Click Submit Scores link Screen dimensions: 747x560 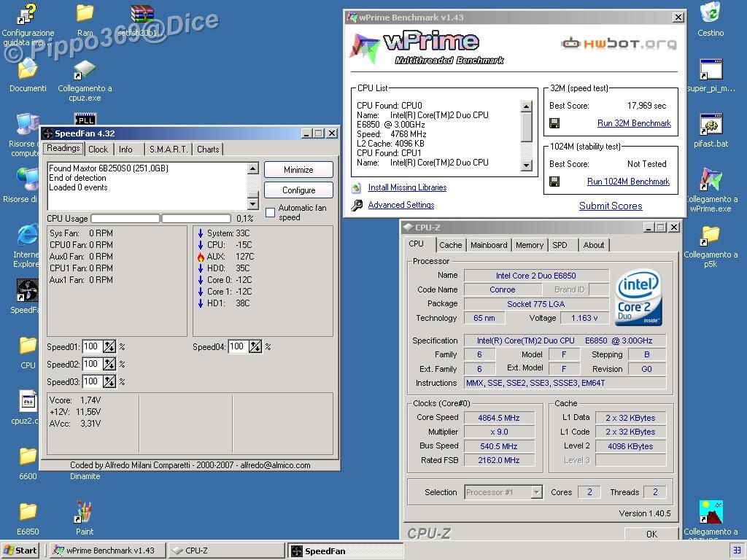click(x=611, y=206)
